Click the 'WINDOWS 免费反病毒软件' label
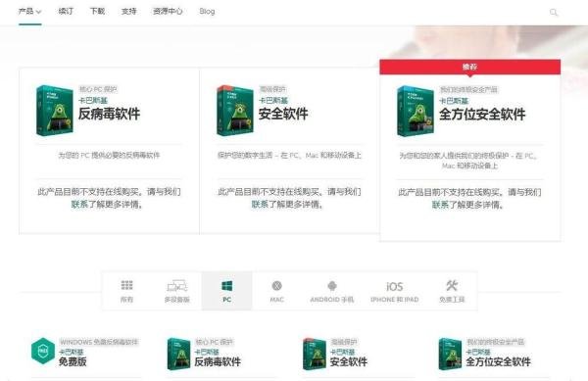Viewport: 588px width, 381px height. pos(99,342)
